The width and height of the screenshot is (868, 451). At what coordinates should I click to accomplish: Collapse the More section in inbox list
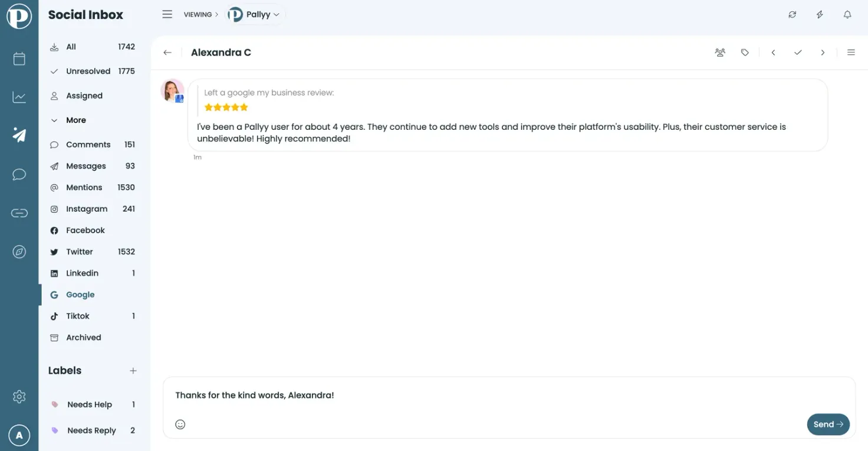[x=68, y=120]
